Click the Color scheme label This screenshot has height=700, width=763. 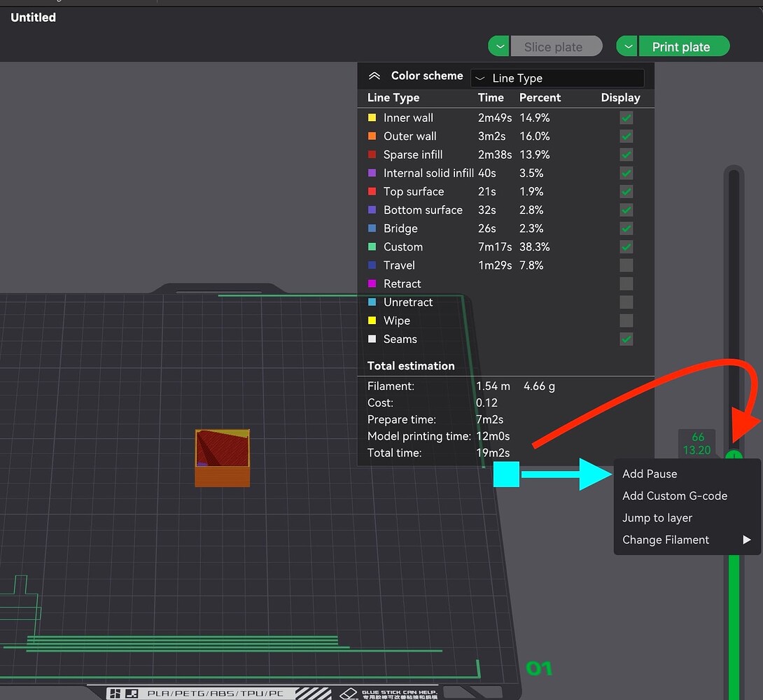[427, 76]
